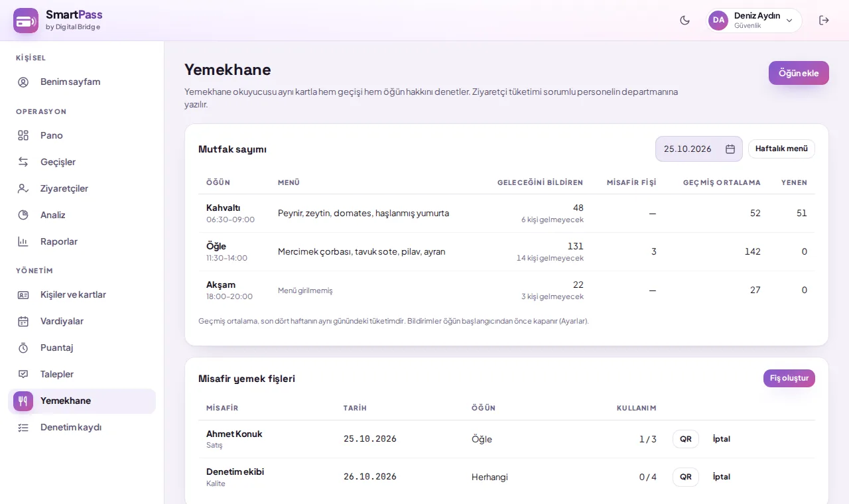Toggle dark mode with the moon icon
849x504 pixels.
(685, 21)
